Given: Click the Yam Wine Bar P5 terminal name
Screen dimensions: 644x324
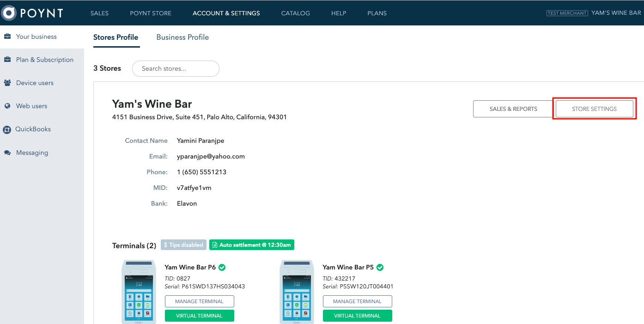Looking at the screenshot, I should tap(348, 267).
